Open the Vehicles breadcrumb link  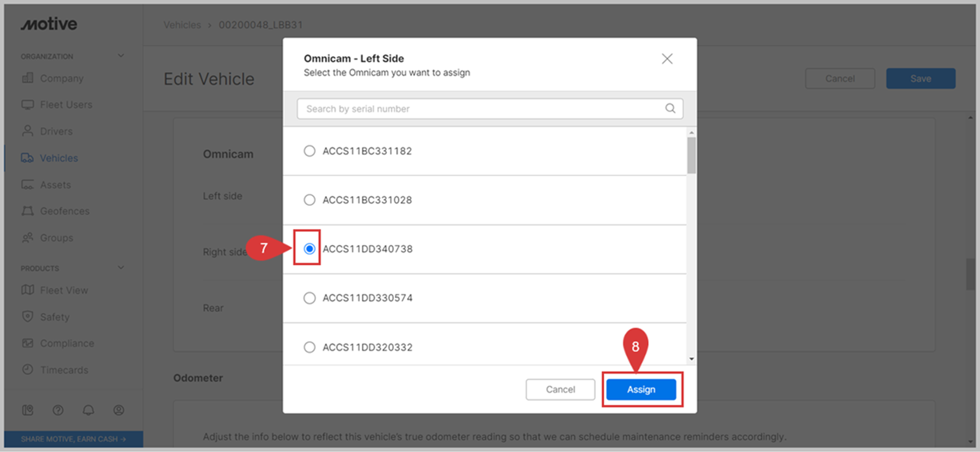(x=182, y=25)
